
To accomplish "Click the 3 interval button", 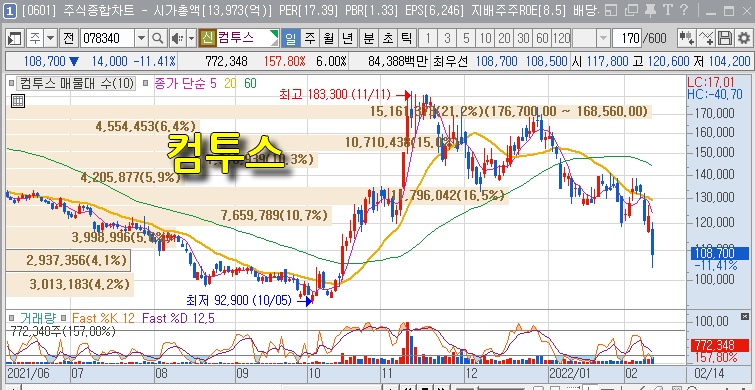I will 447,38.
